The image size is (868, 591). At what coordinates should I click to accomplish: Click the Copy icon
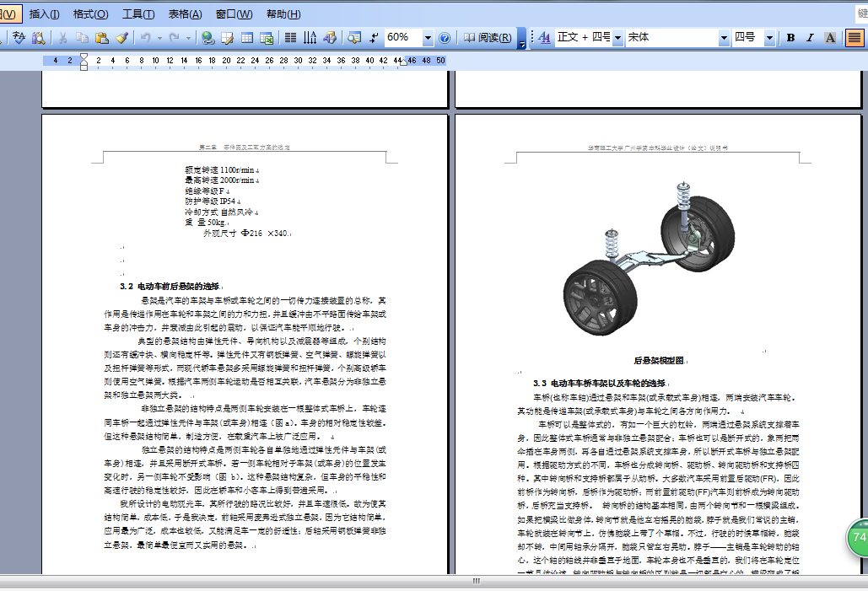tap(82, 38)
